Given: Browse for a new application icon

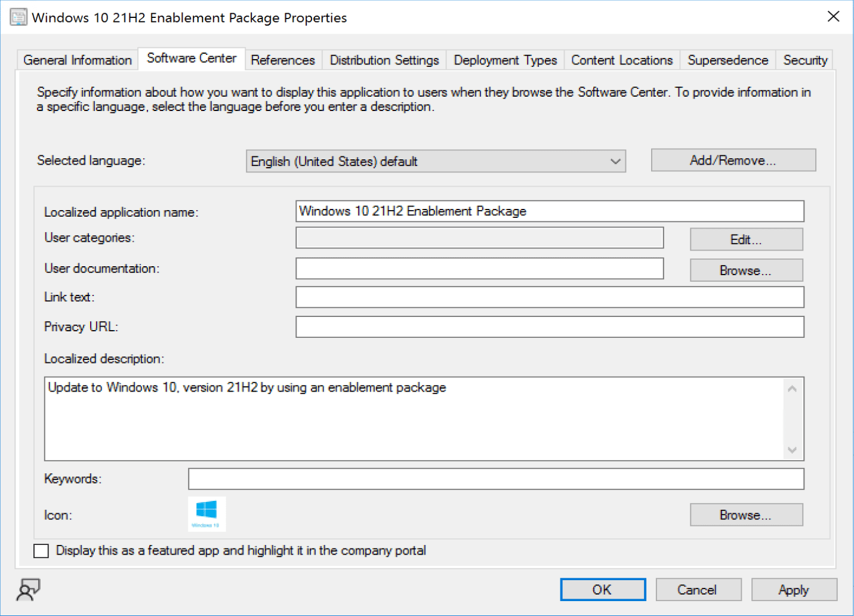Looking at the screenshot, I should pyautogui.click(x=746, y=515).
